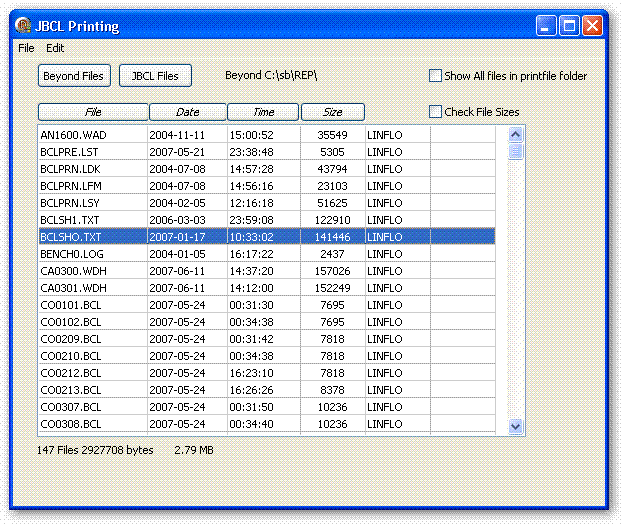Click the JBCL Printing app icon in title bar
The image size is (623, 524).
[x=22, y=26]
